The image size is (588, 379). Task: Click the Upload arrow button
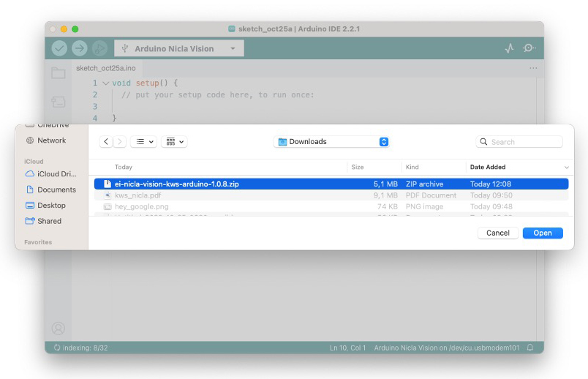(79, 48)
